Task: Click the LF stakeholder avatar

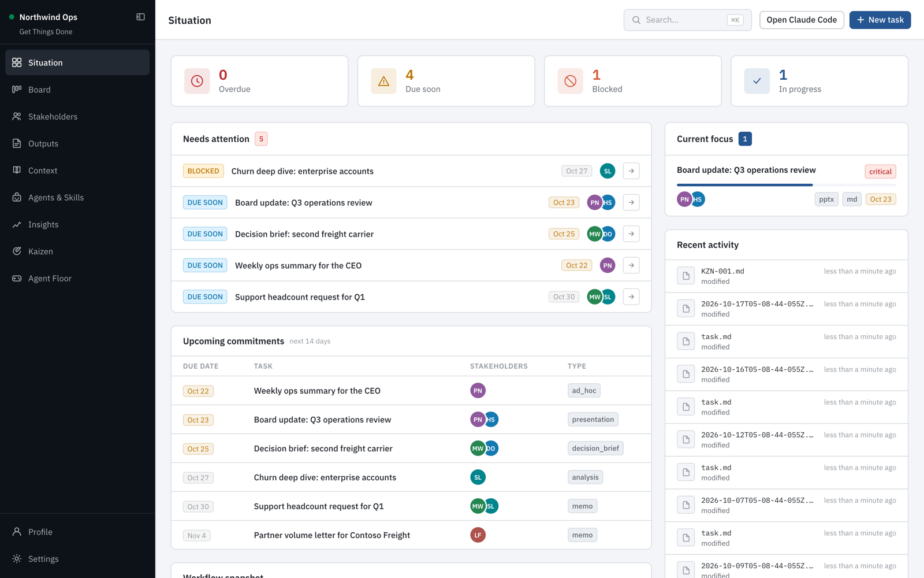Action: pos(478,535)
